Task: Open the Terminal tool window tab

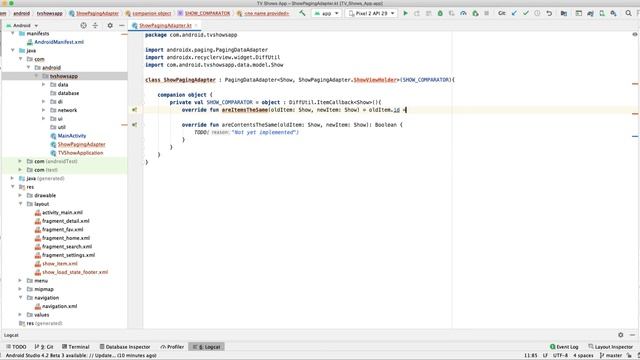Action: pos(76,347)
